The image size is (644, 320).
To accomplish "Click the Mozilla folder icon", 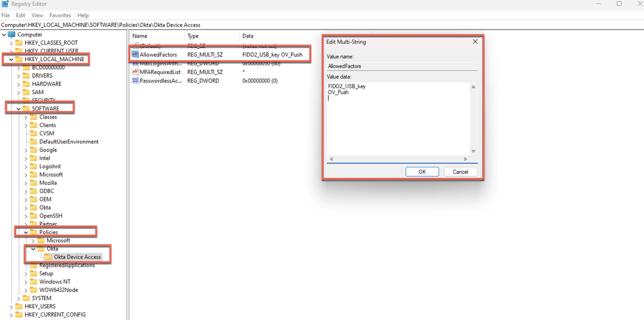I will [x=33, y=183].
